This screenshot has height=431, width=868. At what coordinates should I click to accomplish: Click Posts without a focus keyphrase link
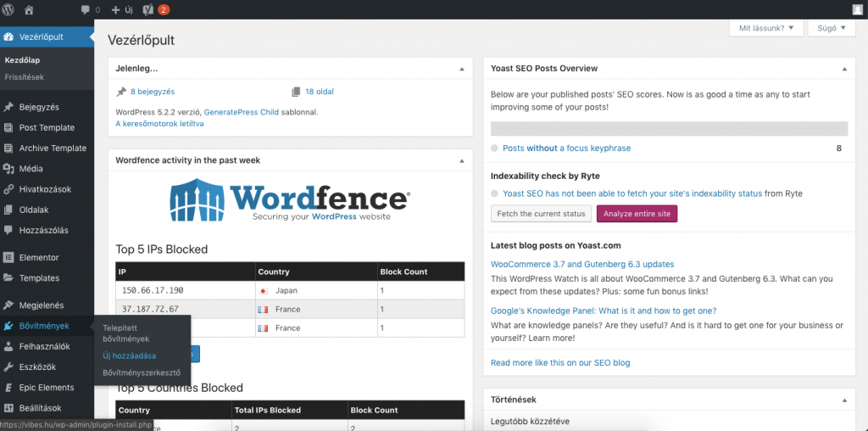click(566, 148)
